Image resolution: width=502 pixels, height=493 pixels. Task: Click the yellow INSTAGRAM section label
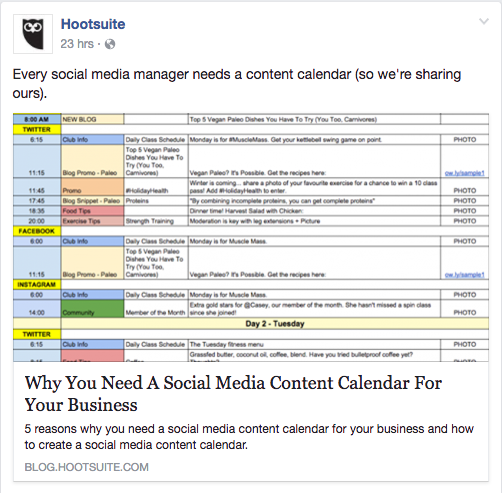pos(37,284)
